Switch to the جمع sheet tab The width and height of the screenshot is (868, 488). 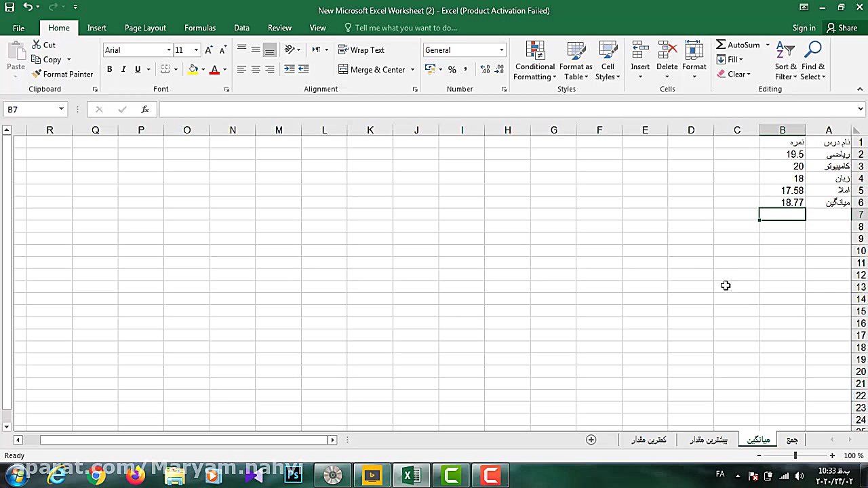(x=792, y=440)
